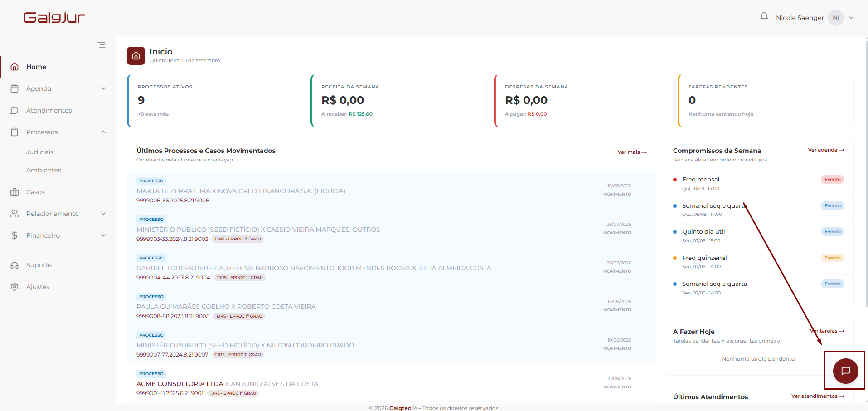Click the Ver tarefas link
Screen dimensions: 868x411
tap(827, 331)
